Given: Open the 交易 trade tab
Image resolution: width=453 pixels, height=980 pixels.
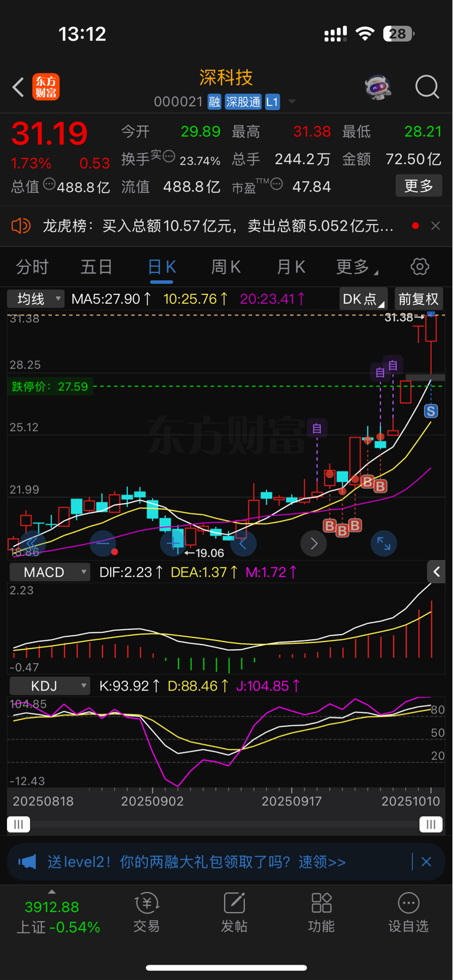Looking at the screenshot, I should (x=146, y=912).
